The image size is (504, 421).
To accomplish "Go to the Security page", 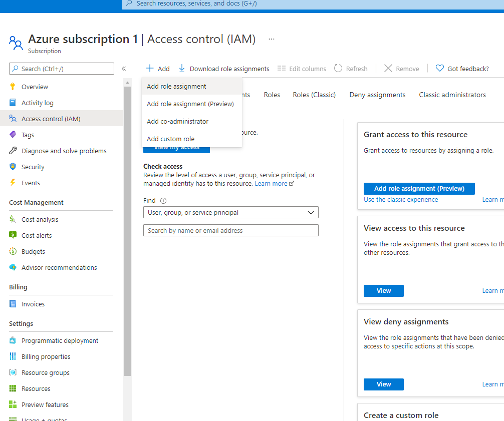I will [33, 167].
